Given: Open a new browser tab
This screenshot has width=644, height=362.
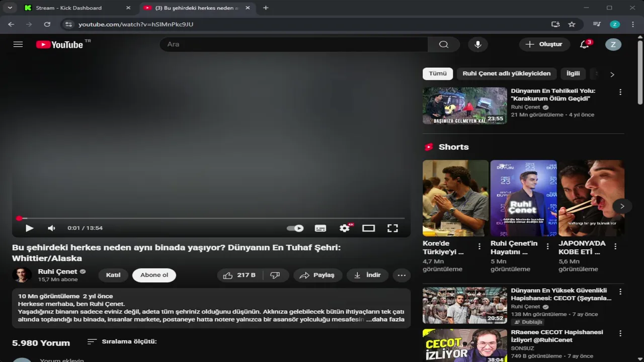Looking at the screenshot, I should coord(266,8).
